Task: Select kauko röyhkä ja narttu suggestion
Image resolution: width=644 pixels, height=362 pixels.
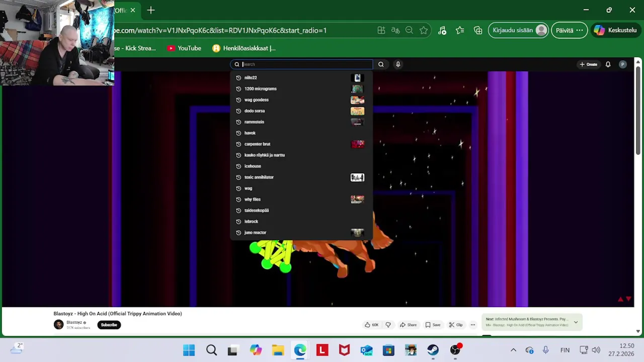Action: [x=301, y=155]
